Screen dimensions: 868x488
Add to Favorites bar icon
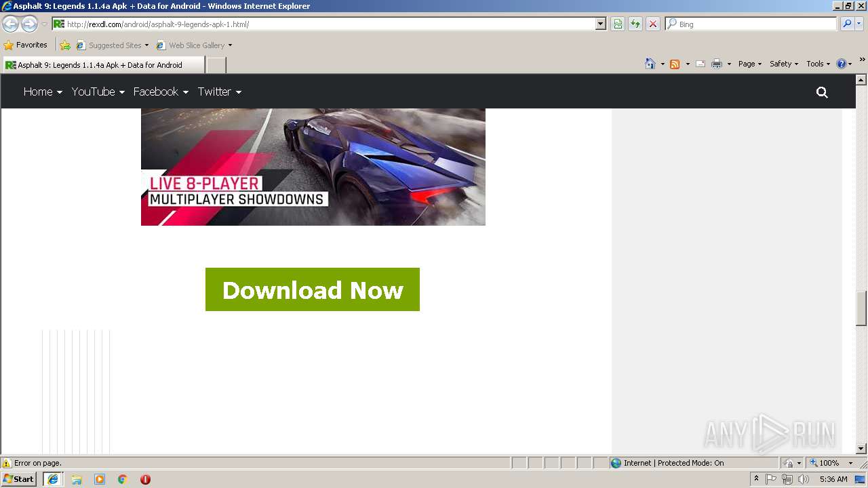point(65,45)
